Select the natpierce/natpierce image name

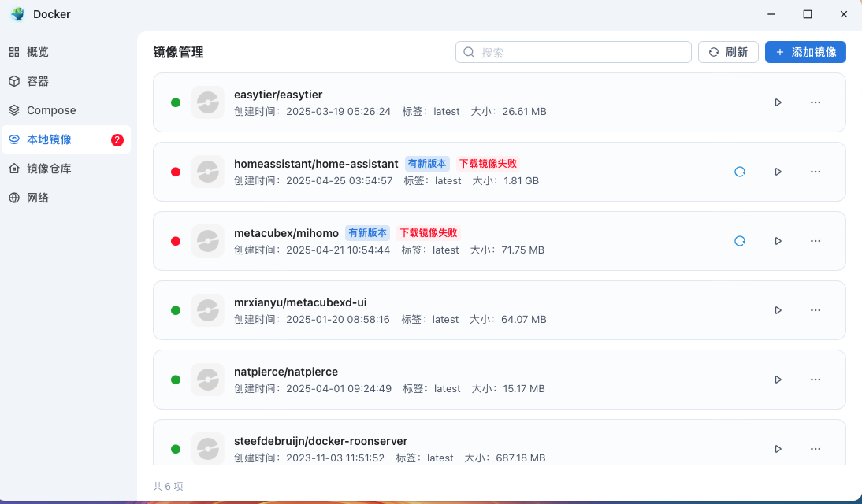click(x=286, y=372)
